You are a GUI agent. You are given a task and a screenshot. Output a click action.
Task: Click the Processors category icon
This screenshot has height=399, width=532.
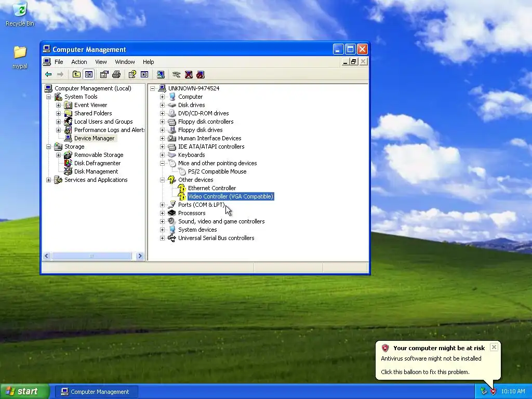pos(172,213)
